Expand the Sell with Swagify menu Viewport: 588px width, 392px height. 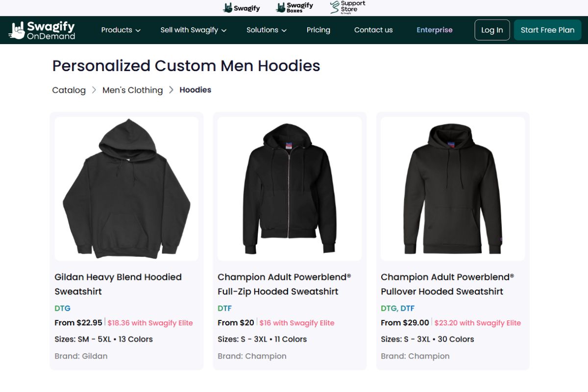tap(193, 30)
